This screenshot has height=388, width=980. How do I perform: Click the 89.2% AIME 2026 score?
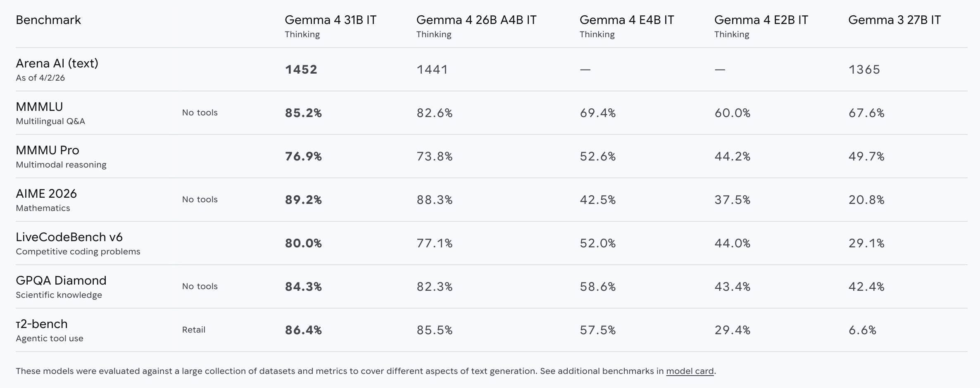point(303,200)
